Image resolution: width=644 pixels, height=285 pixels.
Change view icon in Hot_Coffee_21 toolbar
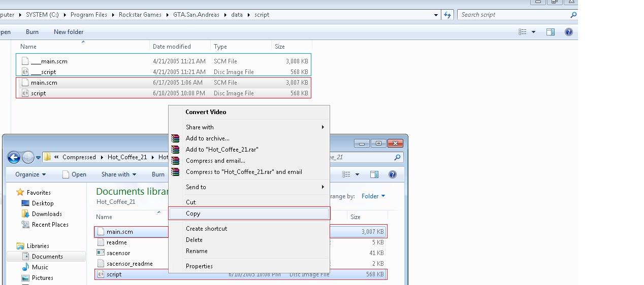tap(346, 174)
